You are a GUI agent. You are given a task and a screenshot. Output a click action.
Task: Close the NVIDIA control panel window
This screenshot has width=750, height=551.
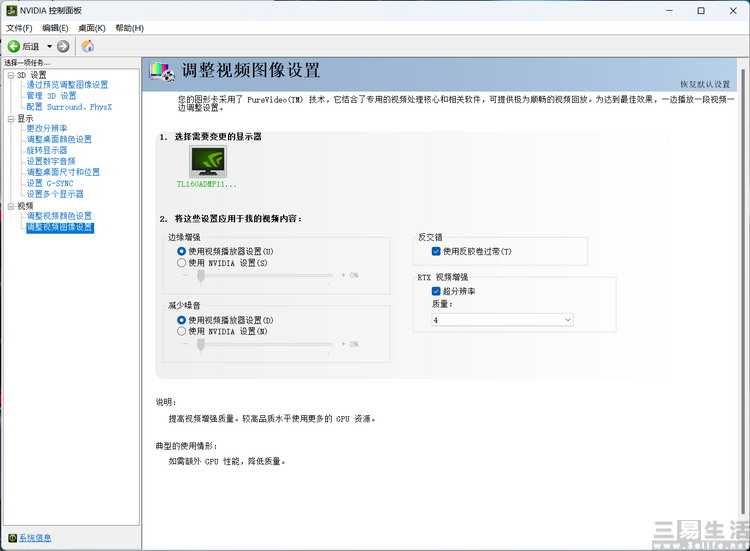[733, 11]
